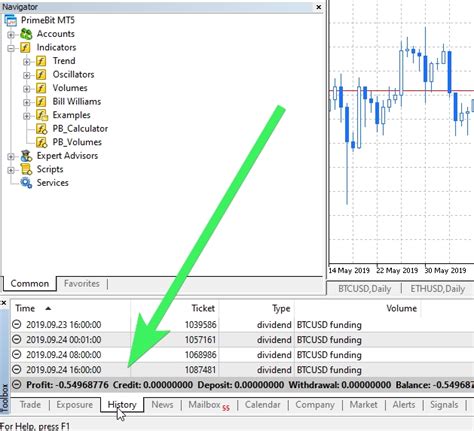Switch to the ETHUSD,Daily chart tab
This screenshot has width=474, height=431.
click(x=437, y=289)
